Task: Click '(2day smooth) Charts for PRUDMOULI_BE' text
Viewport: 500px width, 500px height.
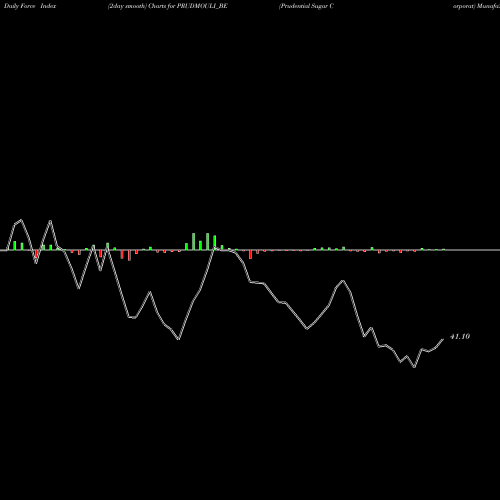Action: tap(168, 6)
